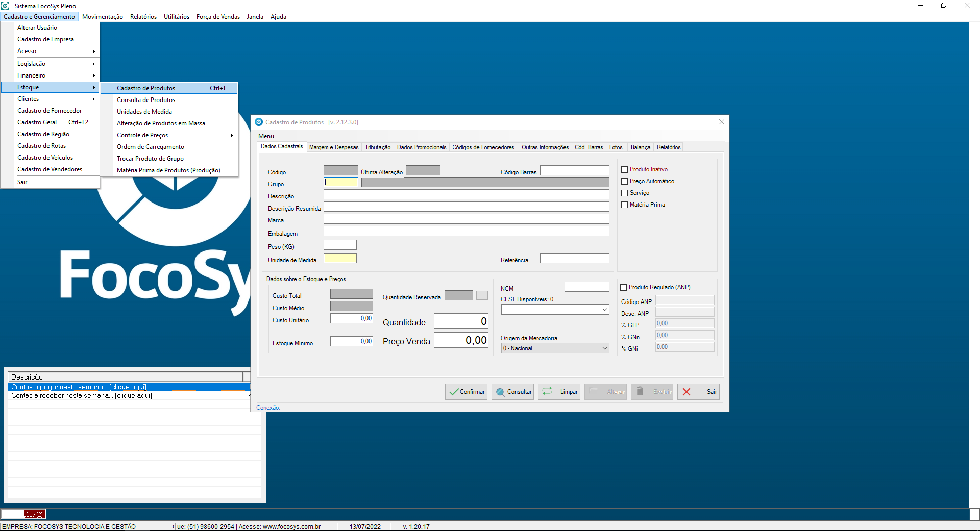Click the NCM input field

pos(587,287)
